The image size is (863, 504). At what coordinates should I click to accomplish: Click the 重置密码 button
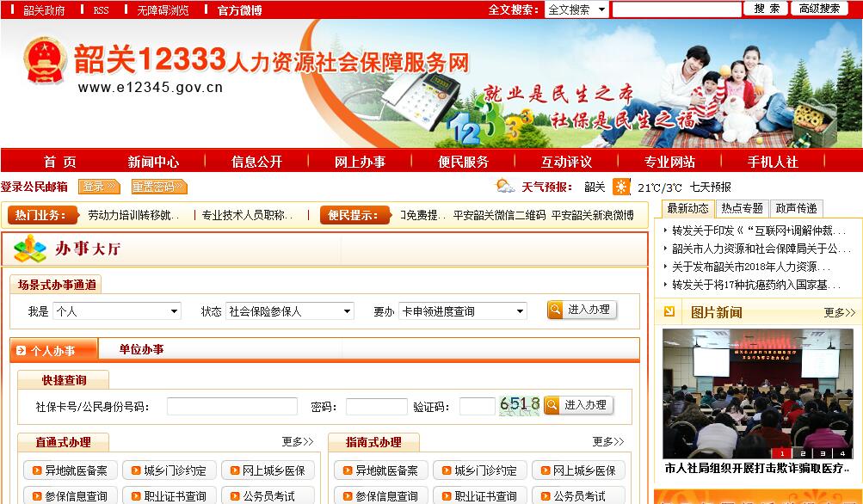[158, 187]
